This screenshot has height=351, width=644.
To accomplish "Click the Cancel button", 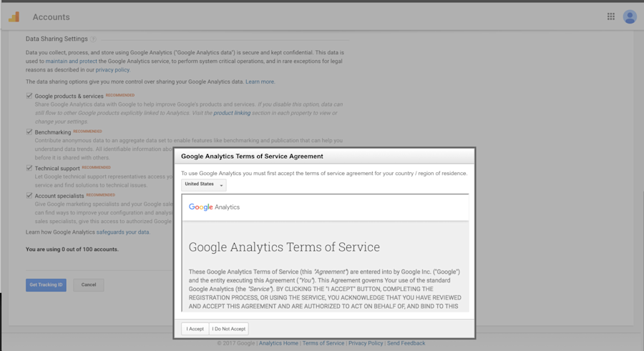I will coord(89,285).
